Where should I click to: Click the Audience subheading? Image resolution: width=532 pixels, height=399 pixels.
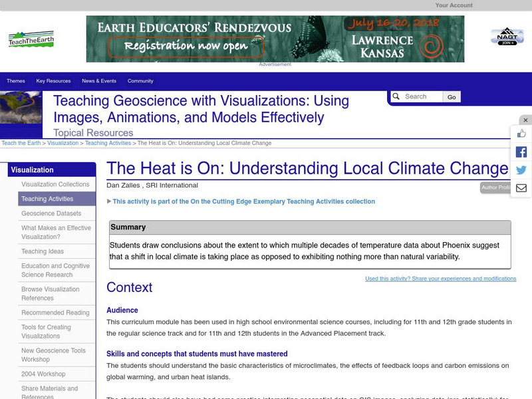[x=122, y=310]
